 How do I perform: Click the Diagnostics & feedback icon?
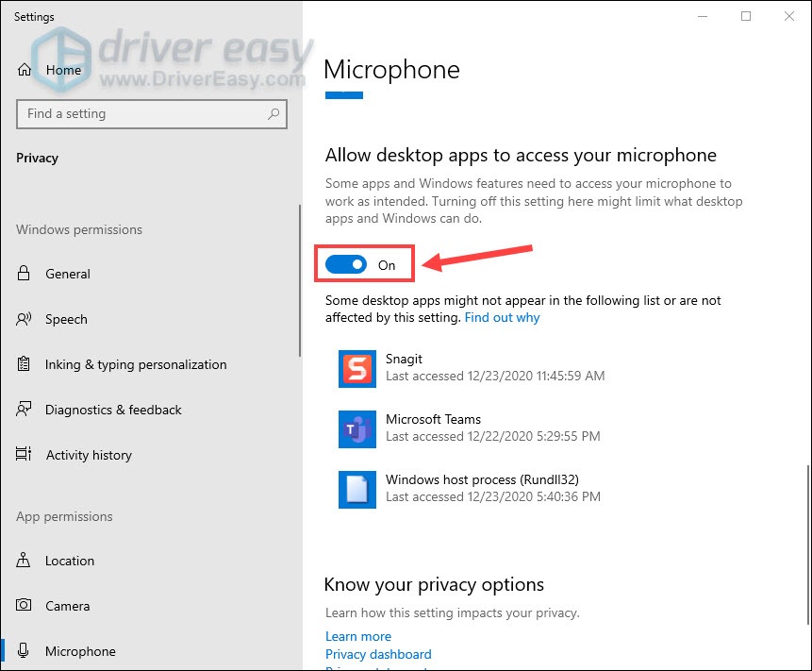point(24,410)
